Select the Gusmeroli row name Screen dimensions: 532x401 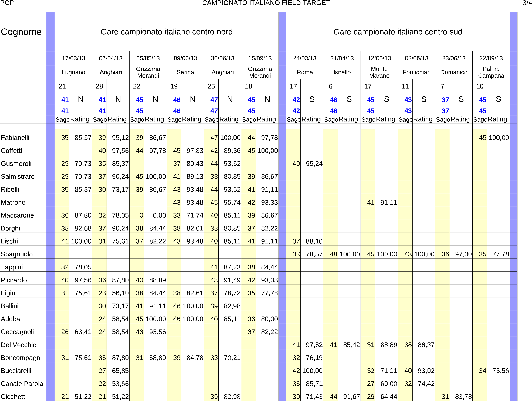(x=16, y=164)
